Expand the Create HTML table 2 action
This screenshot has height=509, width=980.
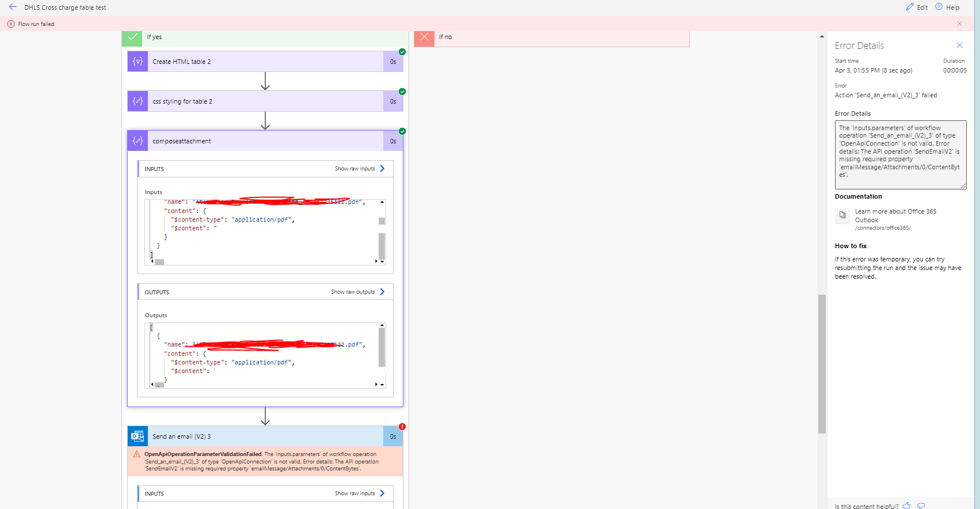[265, 62]
